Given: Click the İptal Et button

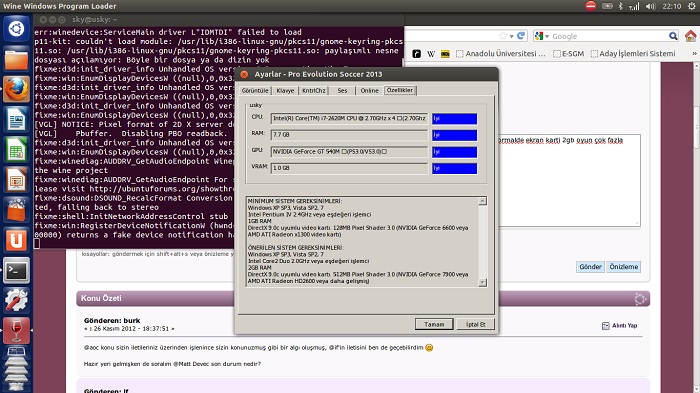Looking at the screenshot, I should tap(475, 324).
